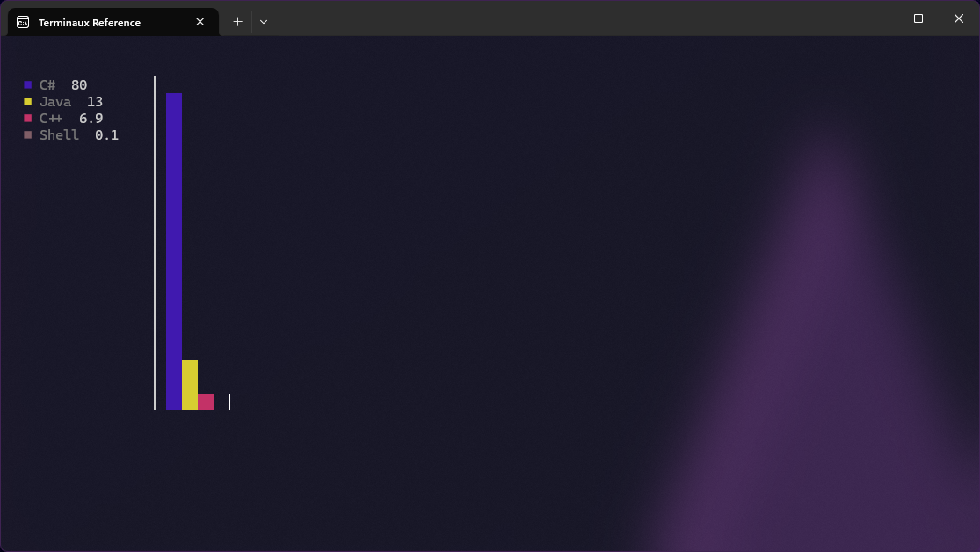Viewport: 980px width, 552px height.
Task: Click the pink C++ legend swatch
Action: [28, 119]
